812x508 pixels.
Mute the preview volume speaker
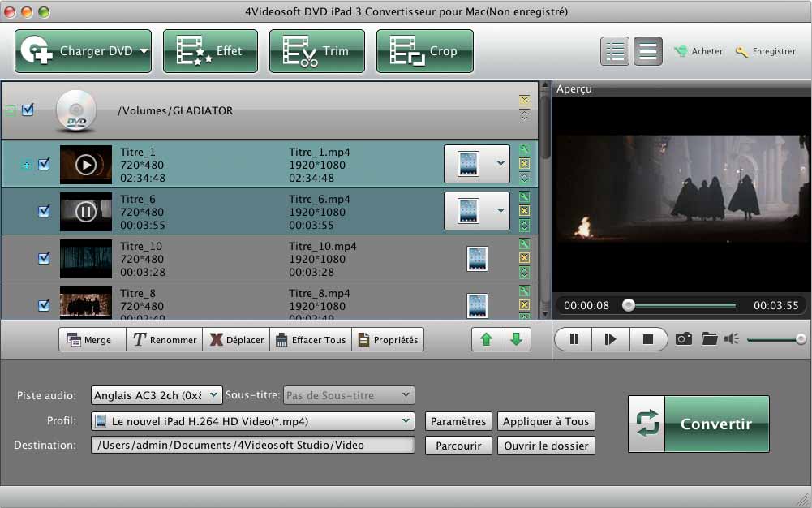(x=732, y=339)
